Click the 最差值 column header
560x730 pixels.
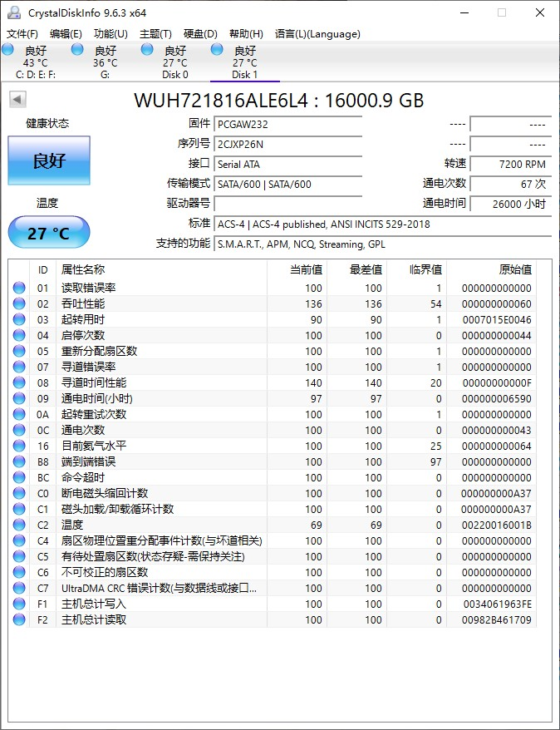[x=356, y=269]
